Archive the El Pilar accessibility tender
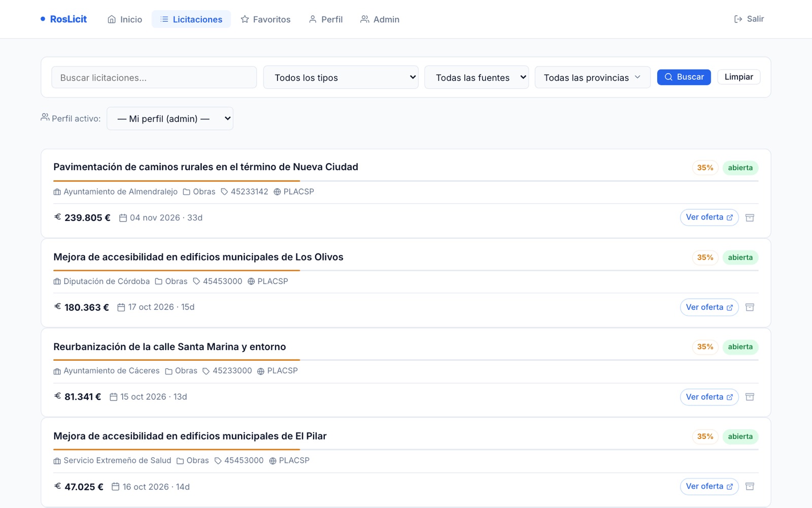 (x=750, y=486)
